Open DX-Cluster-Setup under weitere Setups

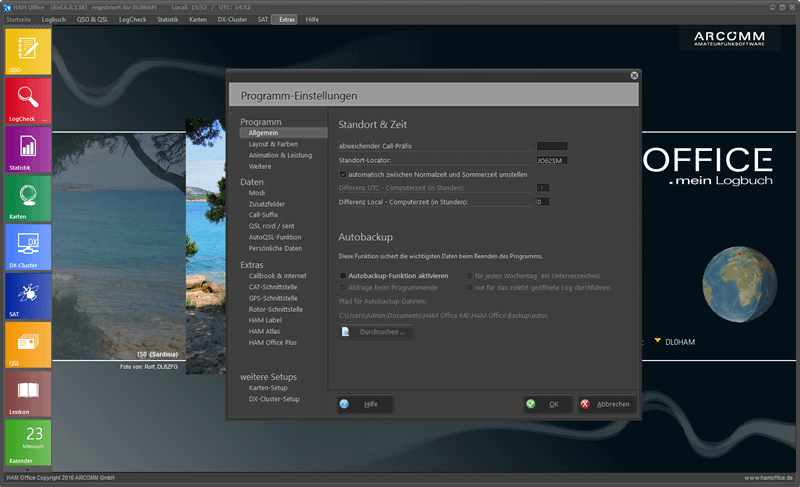(x=274, y=399)
